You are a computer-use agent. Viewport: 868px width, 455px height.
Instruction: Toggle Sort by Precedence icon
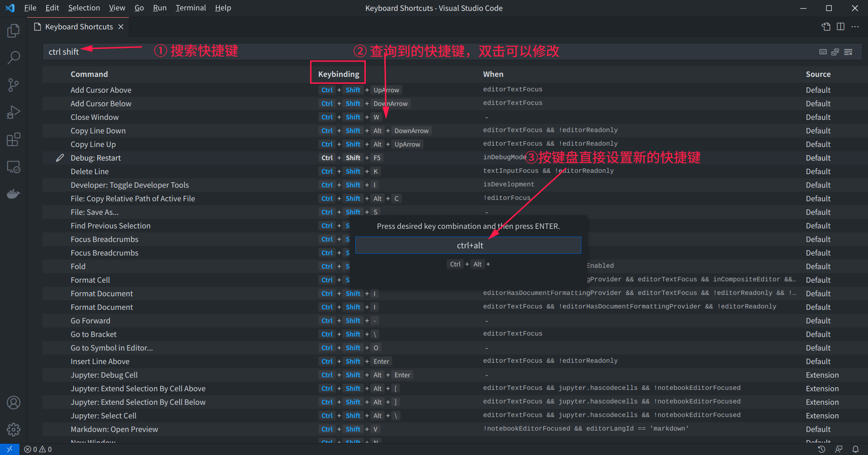coord(835,52)
